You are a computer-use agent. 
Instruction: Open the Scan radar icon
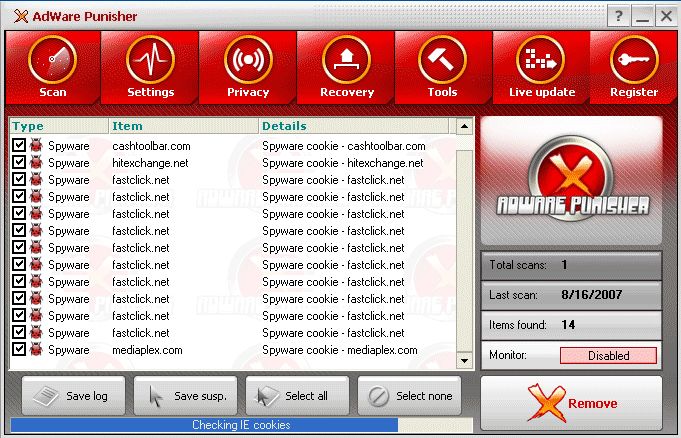[x=53, y=60]
